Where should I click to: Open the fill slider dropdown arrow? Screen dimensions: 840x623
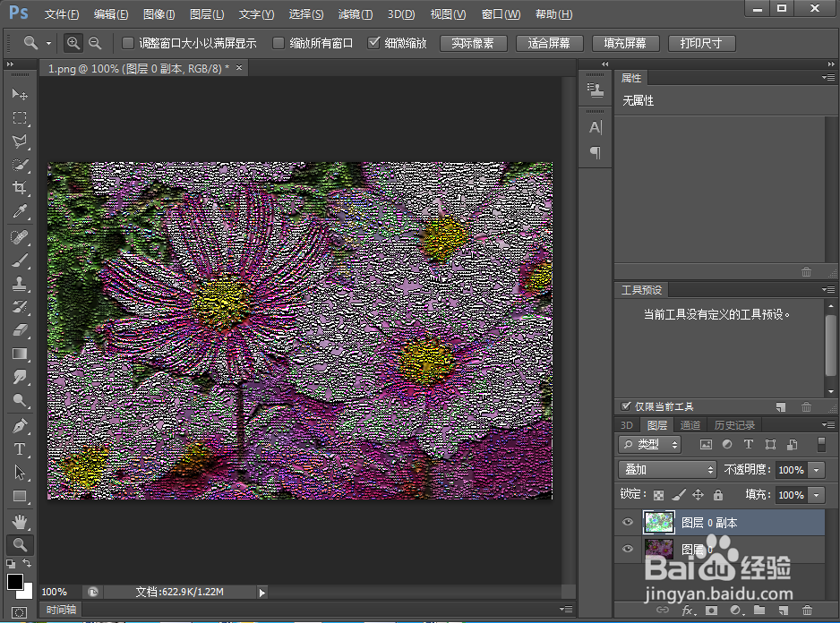click(817, 495)
